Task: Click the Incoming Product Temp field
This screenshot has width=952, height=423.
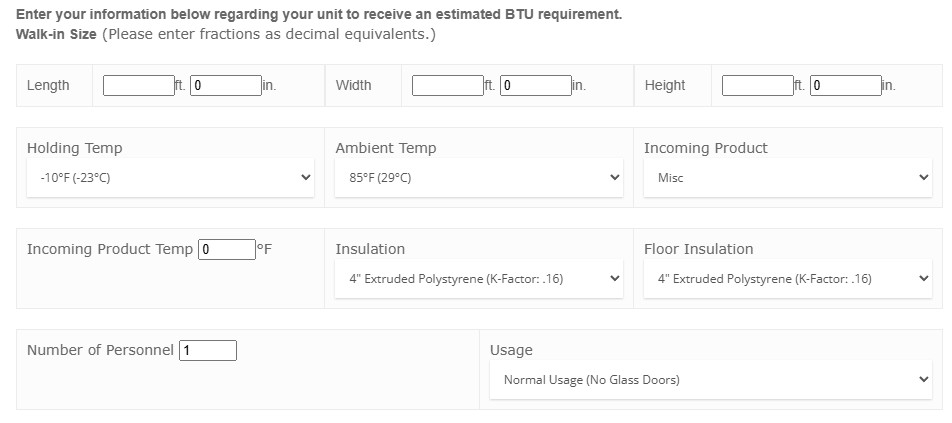Action: 227,249
